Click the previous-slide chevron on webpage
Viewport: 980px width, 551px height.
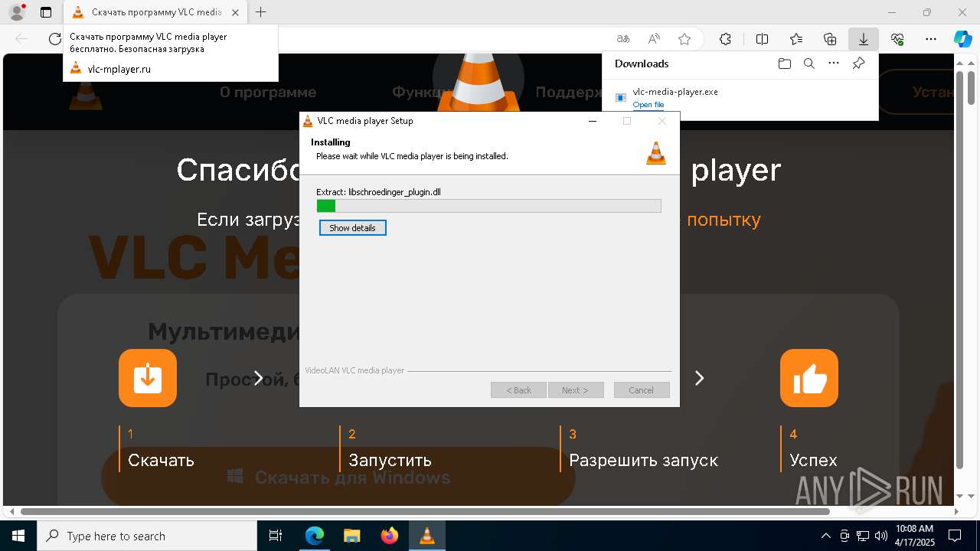pos(258,378)
